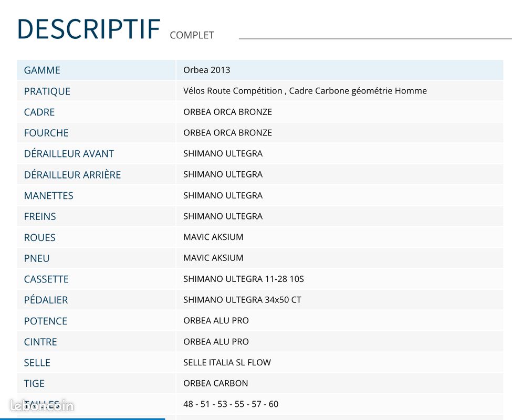Screen dimensions: 512x420
Task: Click 'Vélos Route Compétition , Cadre Carbone géométrie Homme'
Action: pos(305,91)
